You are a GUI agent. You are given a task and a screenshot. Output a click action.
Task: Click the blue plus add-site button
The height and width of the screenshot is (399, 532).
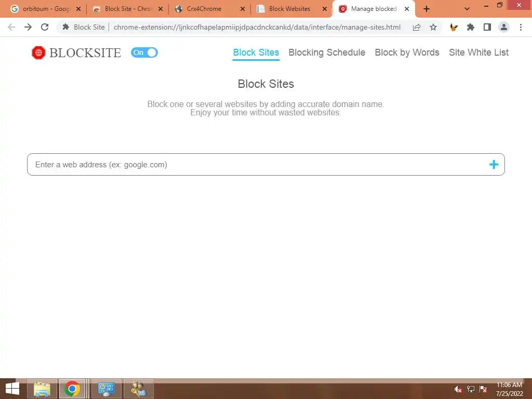coord(494,165)
